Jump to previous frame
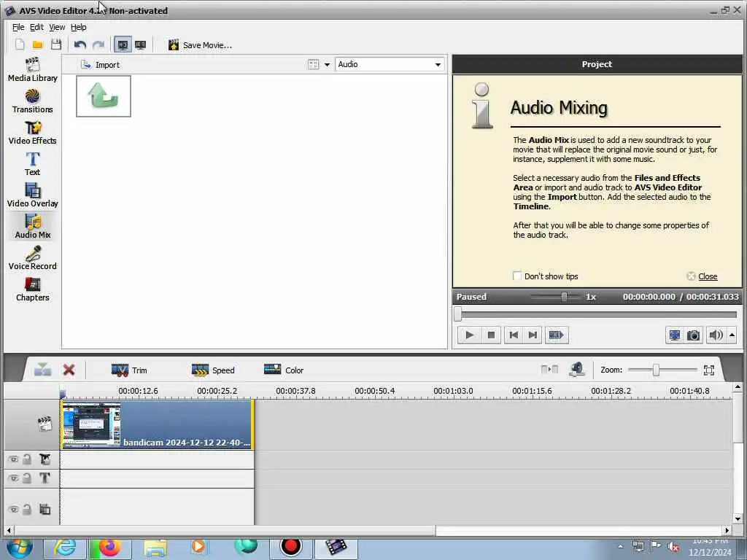This screenshot has width=747, height=560. click(x=514, y=335)
